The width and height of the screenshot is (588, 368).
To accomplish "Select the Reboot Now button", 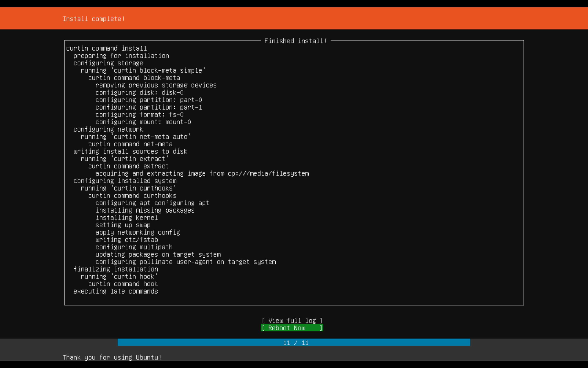I will tap(292, 328).
